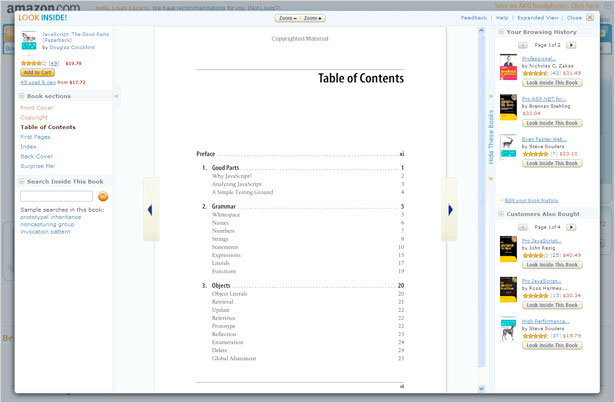Close the Look Inside viewer
The image size is (615, 403).
590,17
